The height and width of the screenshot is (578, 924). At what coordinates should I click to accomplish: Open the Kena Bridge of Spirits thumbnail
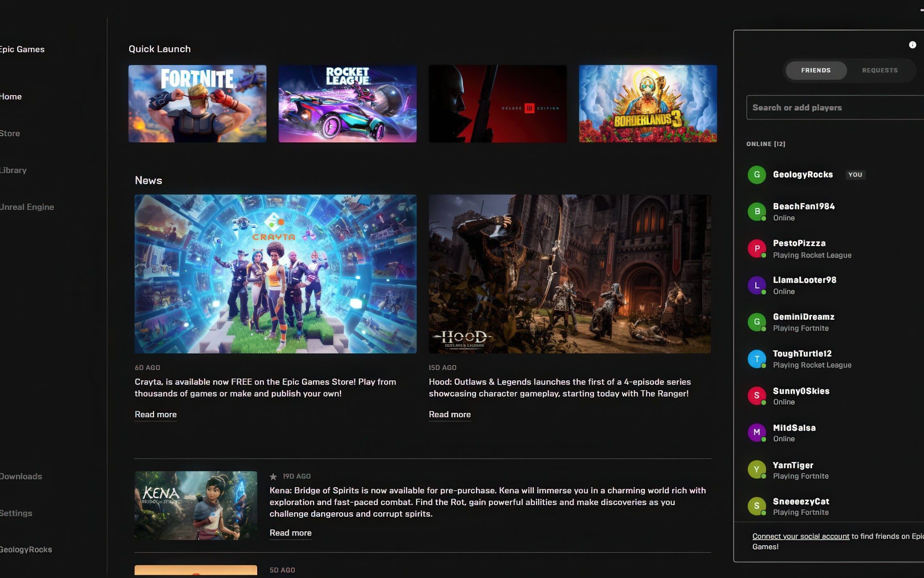point(196,505)
